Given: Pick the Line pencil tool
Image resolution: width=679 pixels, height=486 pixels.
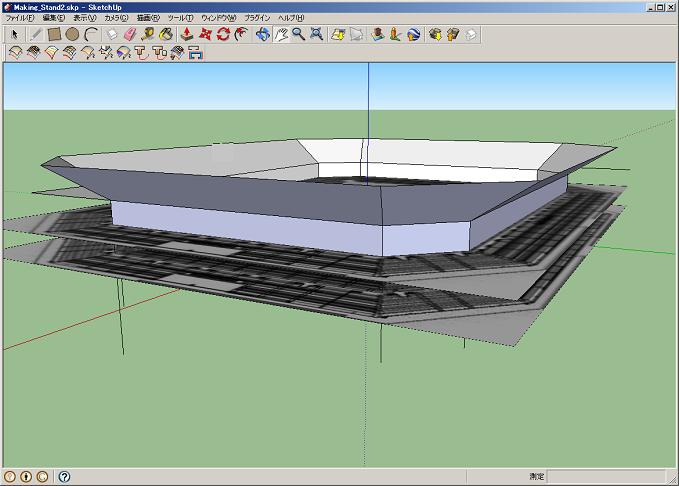Looking at the screenshot, I should coord(36,34).
